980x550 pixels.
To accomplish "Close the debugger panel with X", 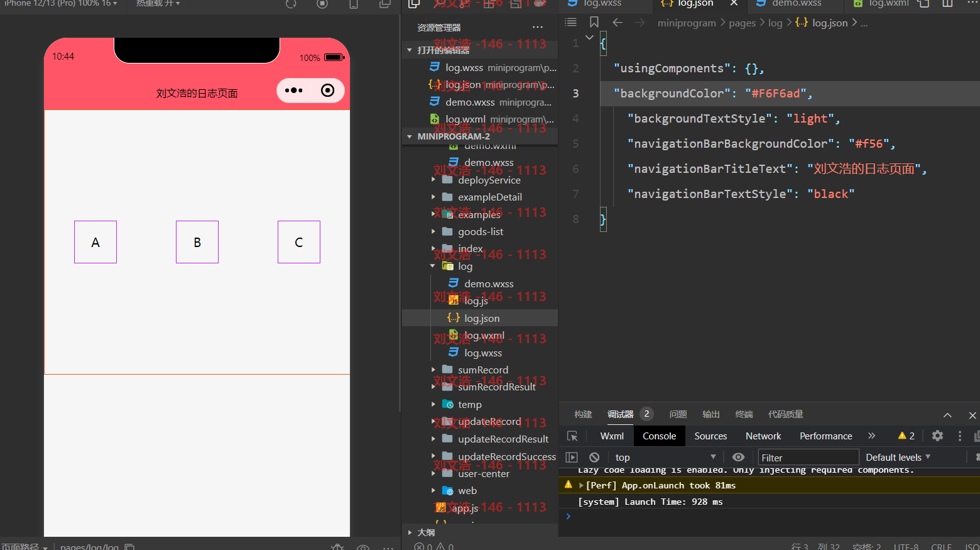I will (x=972, y=415).
